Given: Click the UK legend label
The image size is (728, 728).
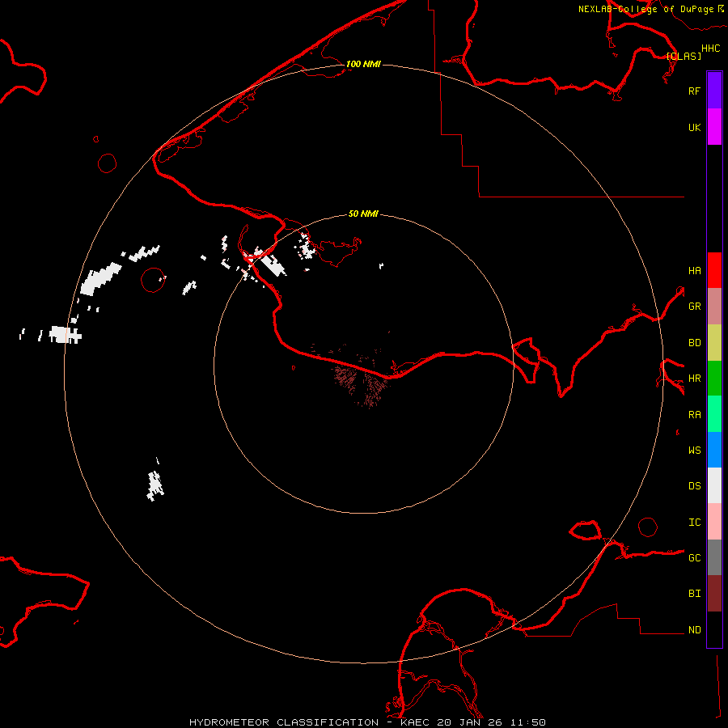Looking at the screenshot, I should point(694,127).
